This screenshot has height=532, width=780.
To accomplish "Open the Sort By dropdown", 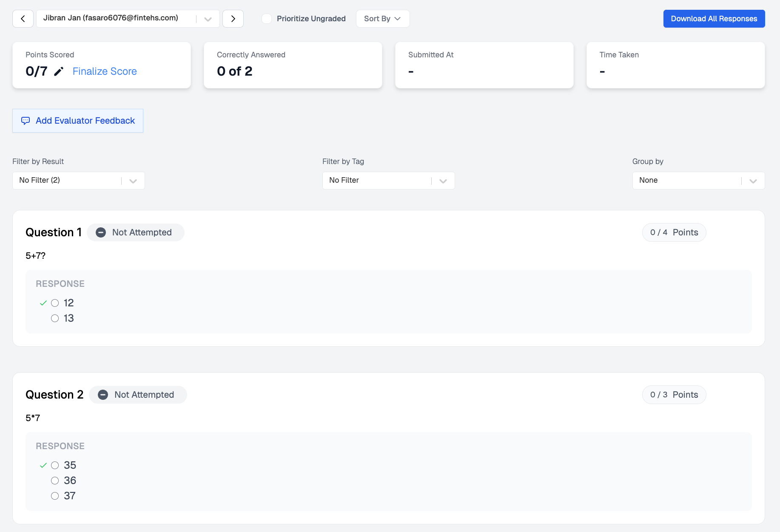I will tap(383, 19).
